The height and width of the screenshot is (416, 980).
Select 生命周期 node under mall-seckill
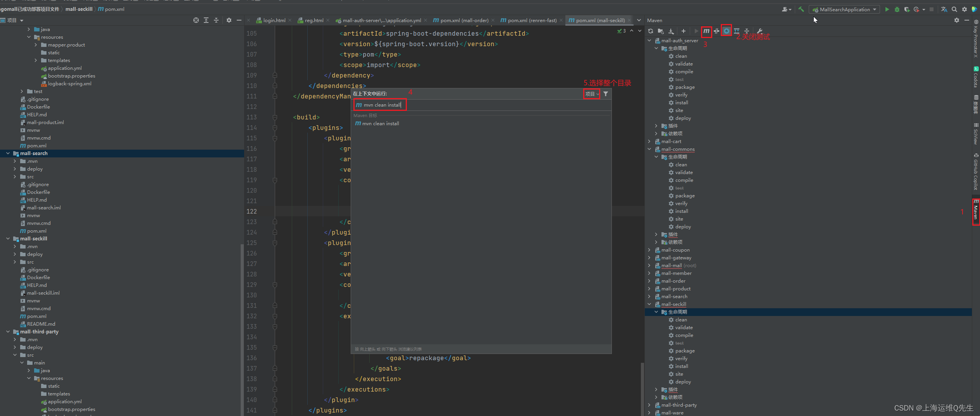pos(677,312)
